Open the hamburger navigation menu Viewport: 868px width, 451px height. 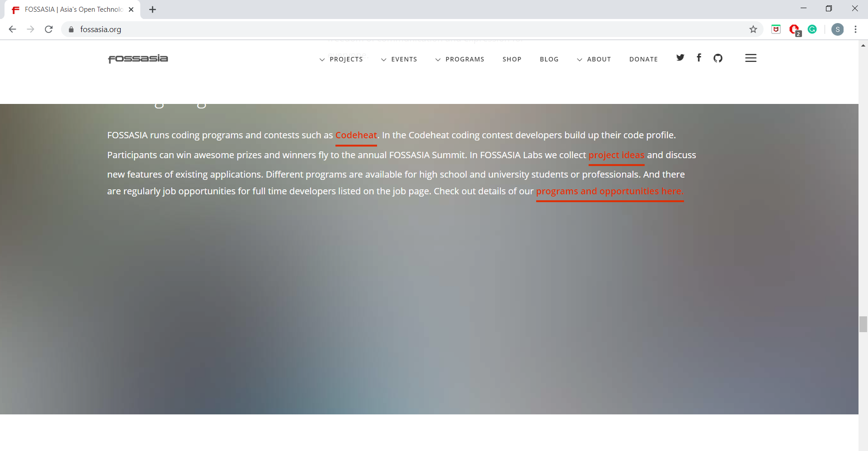coord(751,58)
